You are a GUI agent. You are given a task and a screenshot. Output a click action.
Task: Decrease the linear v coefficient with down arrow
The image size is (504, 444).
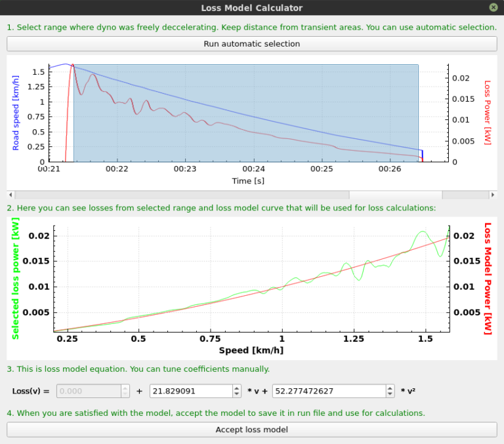237,394
